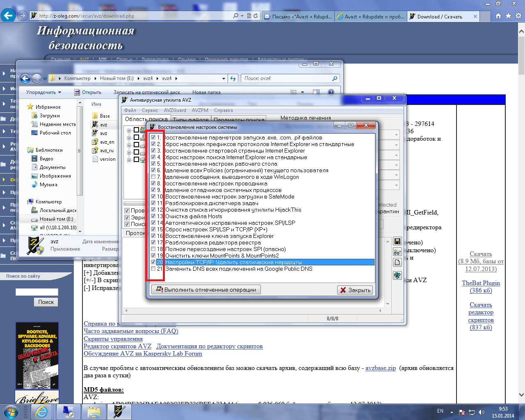The height and width of the screenshot is (420, 525).
Task: Click the Поиск button on the website
Action: coord(46,302)
